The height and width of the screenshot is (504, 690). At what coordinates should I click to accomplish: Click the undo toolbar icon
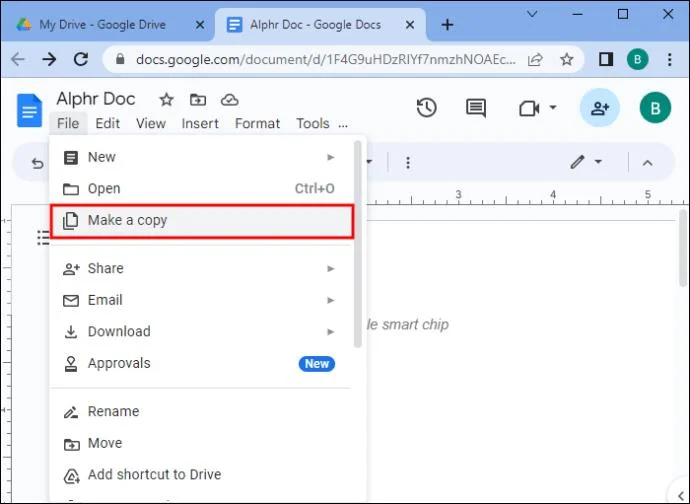coord(37,164)
